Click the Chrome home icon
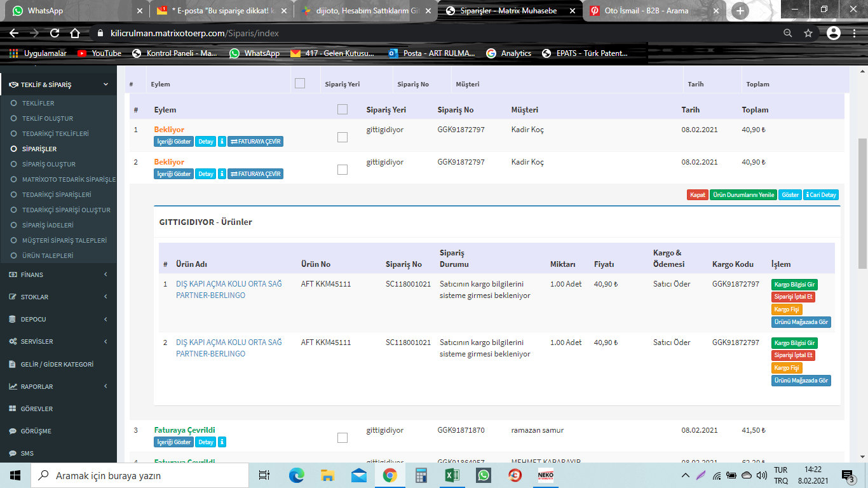 [x=75, y=33]
